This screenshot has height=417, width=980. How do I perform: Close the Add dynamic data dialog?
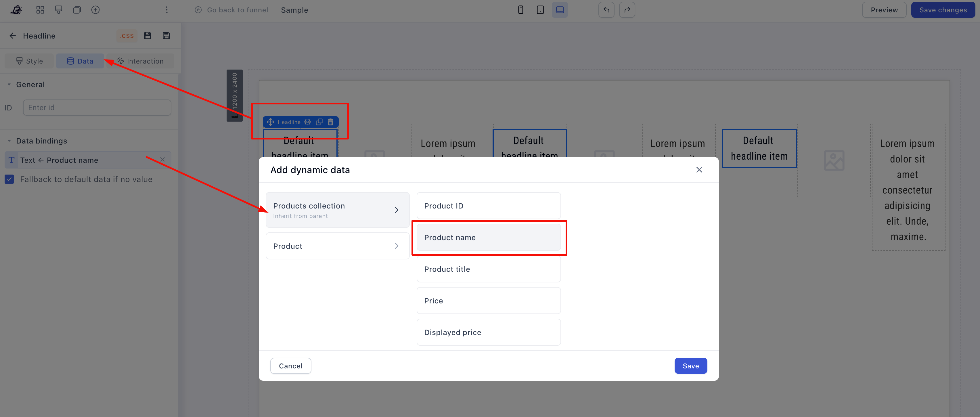[699, 170]
